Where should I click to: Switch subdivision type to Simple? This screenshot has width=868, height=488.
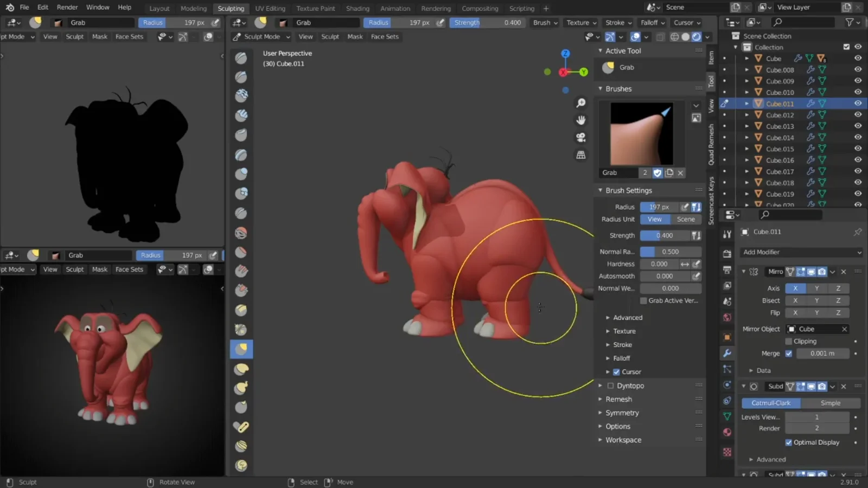click(830, 403)
